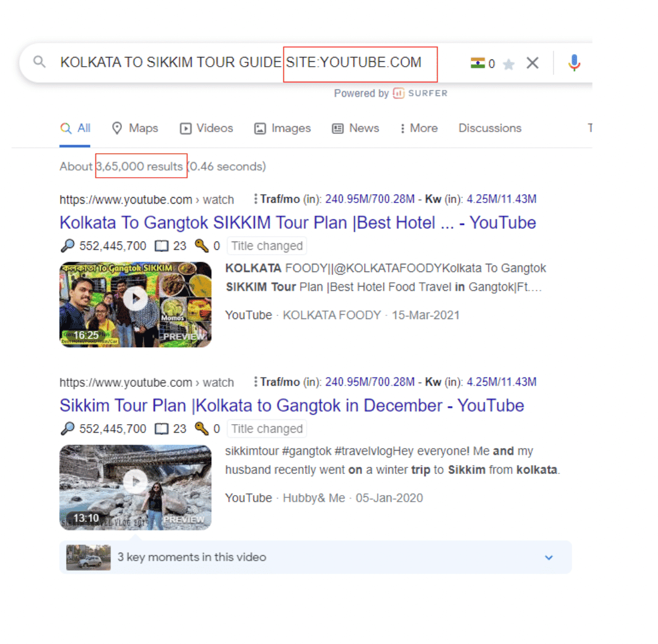This screenshot has height=644, width=658.
Task: Click the search input field text
Action: (x=171, y=62)
